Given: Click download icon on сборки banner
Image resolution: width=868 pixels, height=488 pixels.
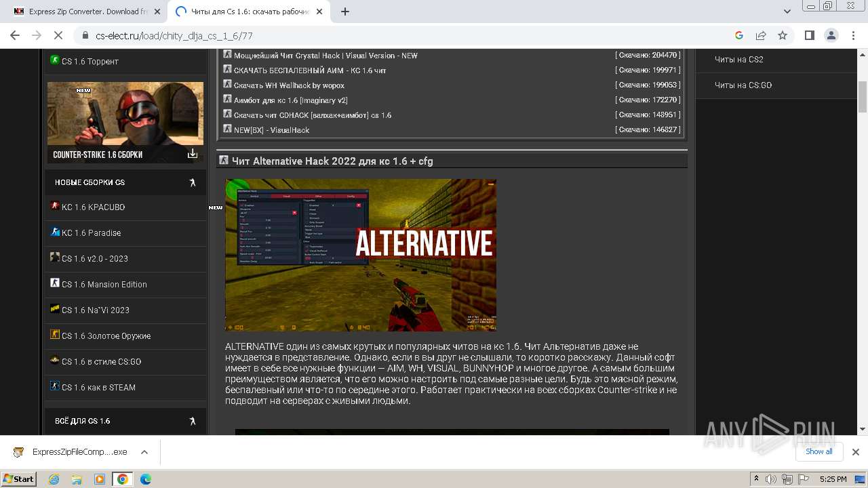Looking at the screenshot, I should click(x=193, y=154).
